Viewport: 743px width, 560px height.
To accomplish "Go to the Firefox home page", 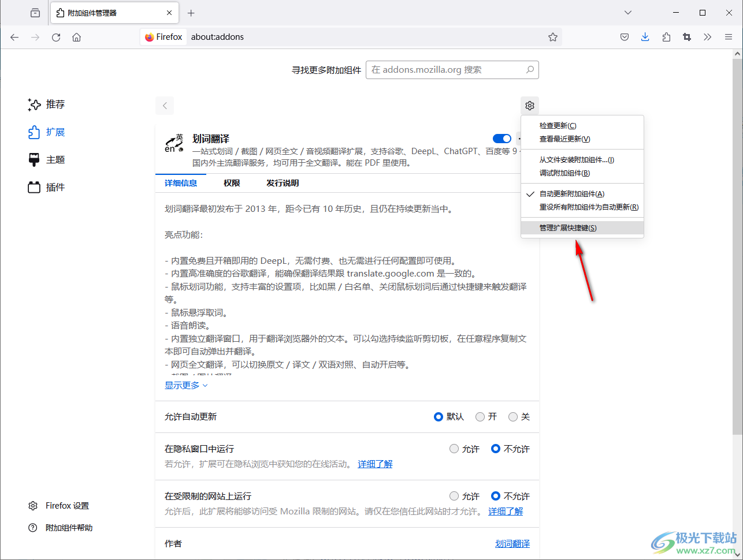I will [76, 37].
